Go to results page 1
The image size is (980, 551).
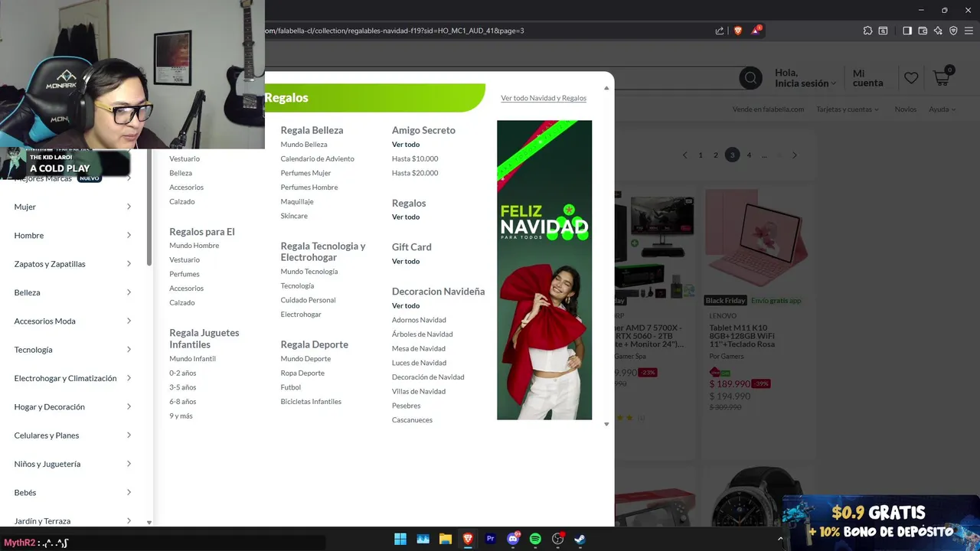click(701, 155)
